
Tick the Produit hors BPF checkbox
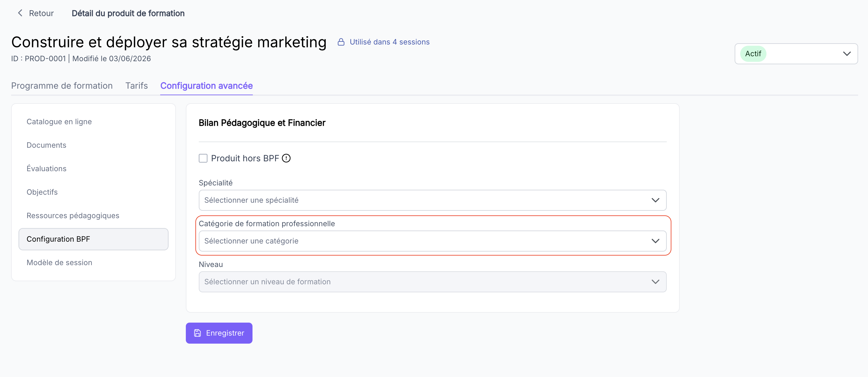coord(203,158)
